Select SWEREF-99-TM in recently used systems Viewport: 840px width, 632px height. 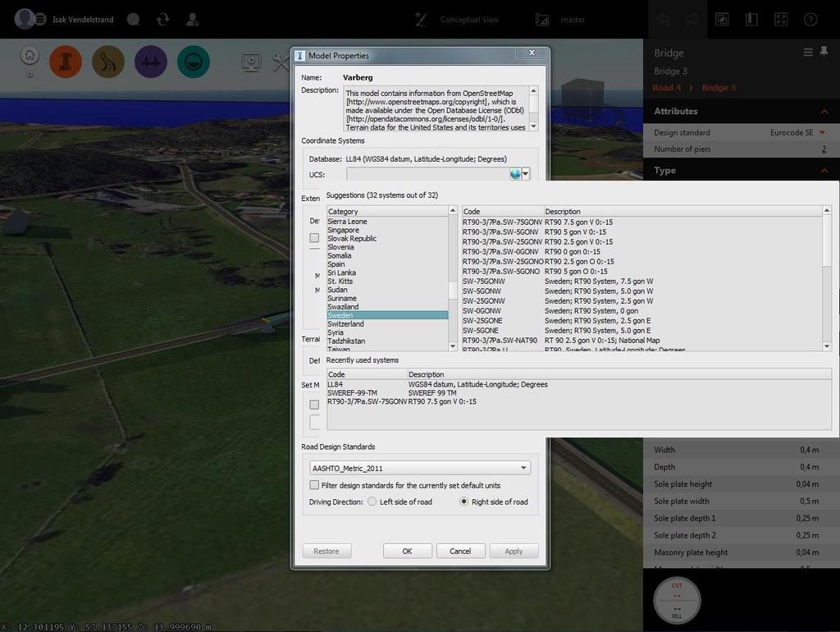[x=578, y=393]
